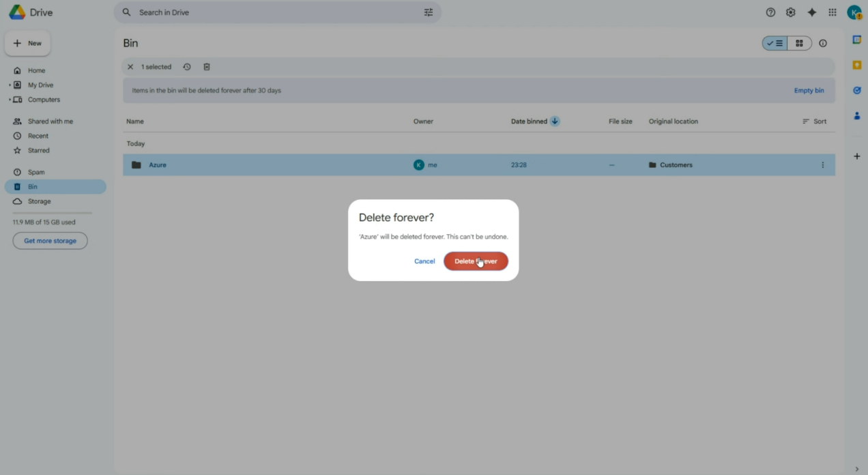Switch to list layout view
Viewport: 868px width, 475px height.
point(775,44)
